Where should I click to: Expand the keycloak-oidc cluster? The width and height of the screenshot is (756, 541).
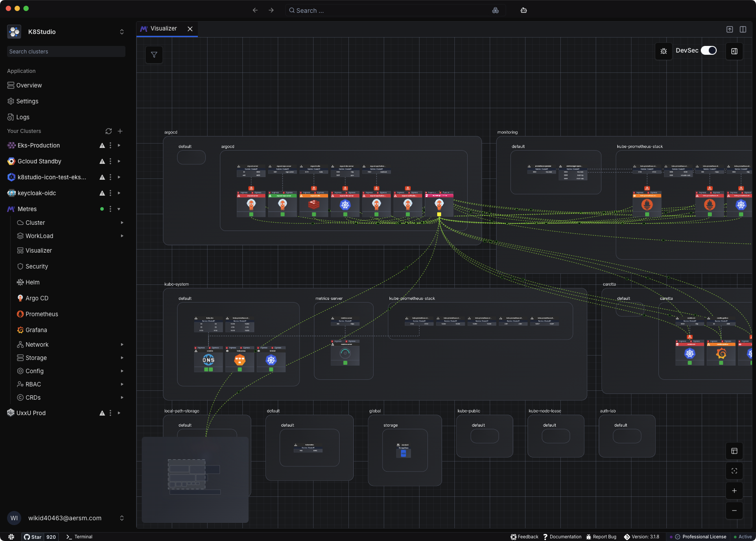(x=119, y=193)
